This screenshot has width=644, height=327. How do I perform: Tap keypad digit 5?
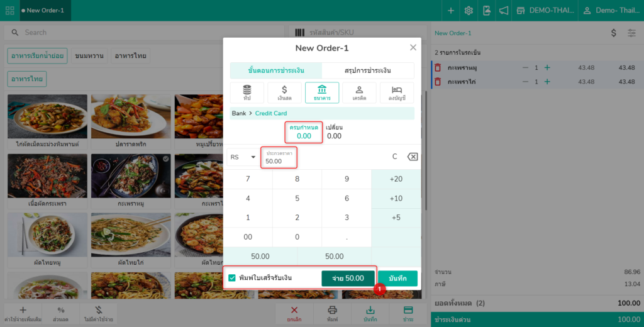coord(297,199)
